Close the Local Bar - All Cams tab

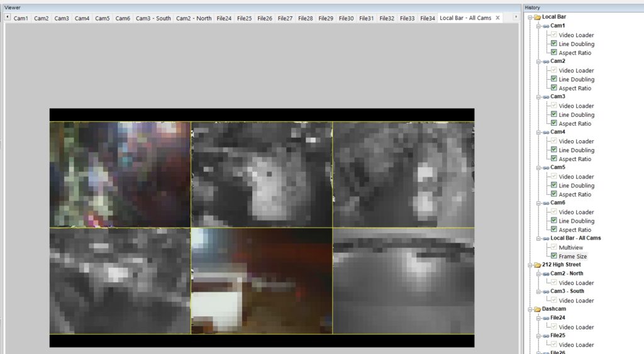(x=498, y=18)
